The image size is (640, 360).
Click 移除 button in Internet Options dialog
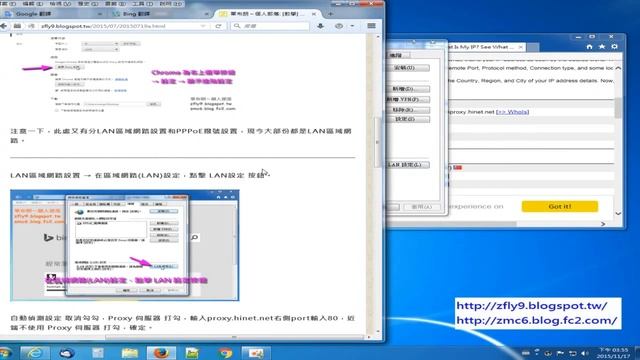408,110
